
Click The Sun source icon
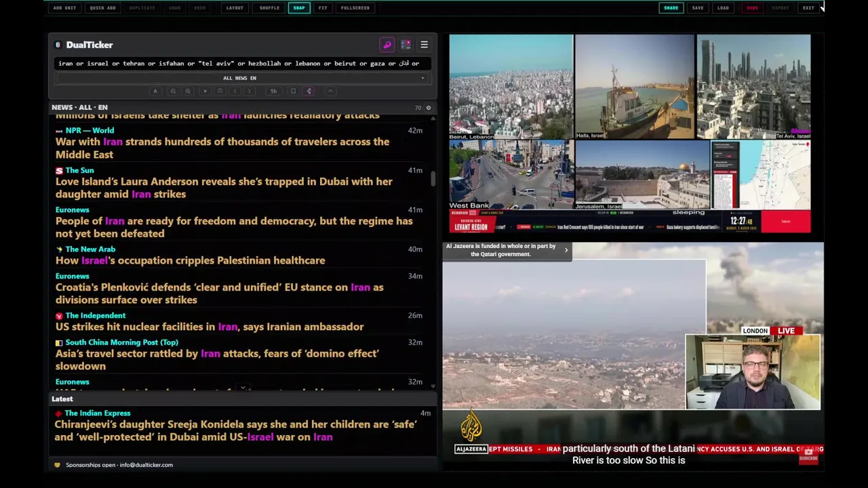pyautogui.click(x=59, y=171)
